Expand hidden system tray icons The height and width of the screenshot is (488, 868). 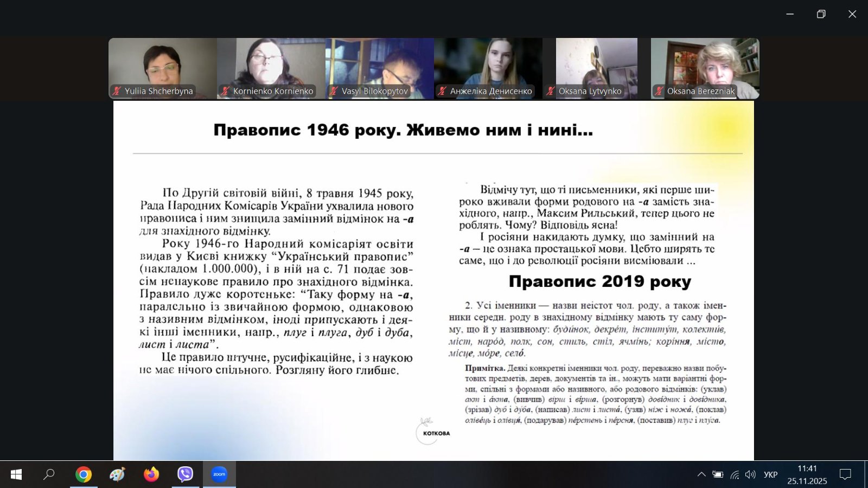coord(701,475)
